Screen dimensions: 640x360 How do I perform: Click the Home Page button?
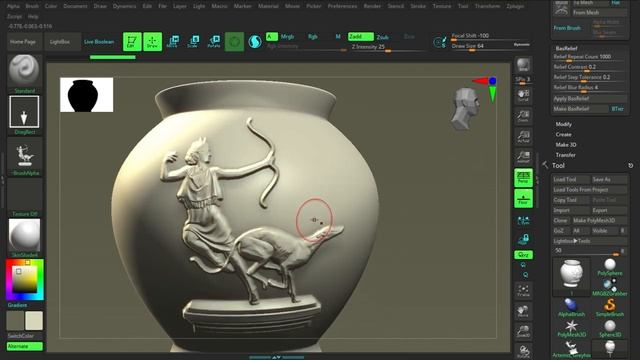[x=23, y=42]
